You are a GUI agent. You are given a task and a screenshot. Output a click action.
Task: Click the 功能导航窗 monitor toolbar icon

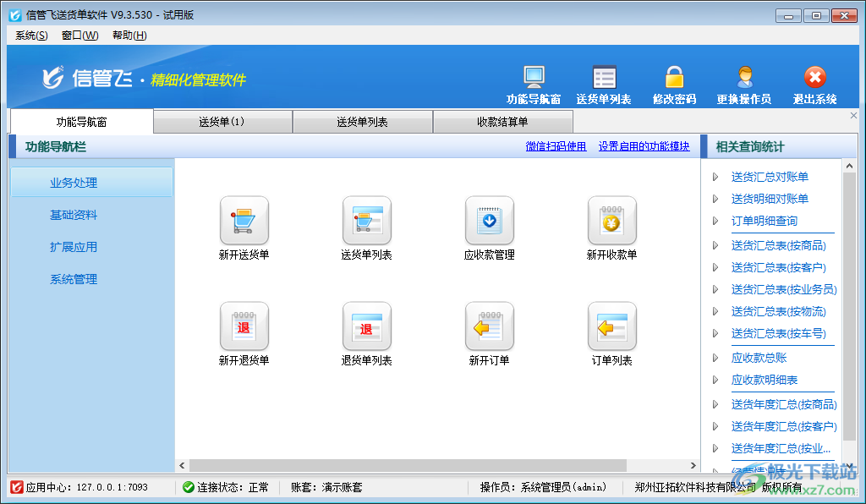click(534, 77)
